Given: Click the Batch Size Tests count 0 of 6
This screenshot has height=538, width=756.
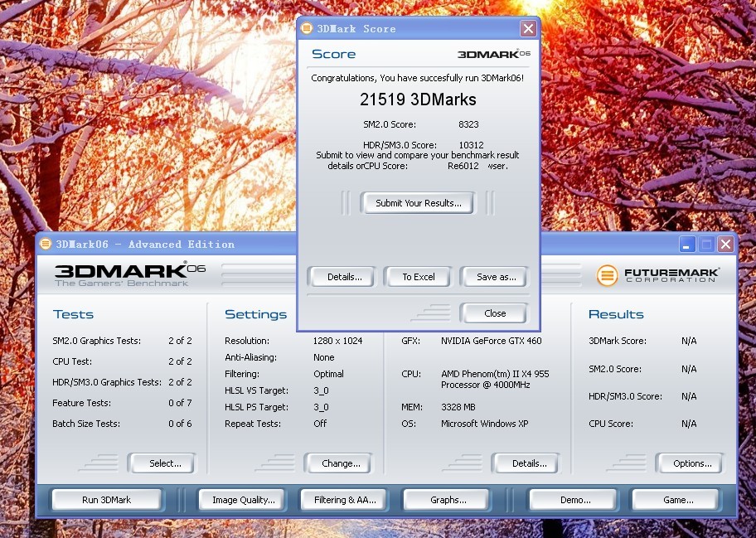Looking at the screenshot, I should (181, 424).
